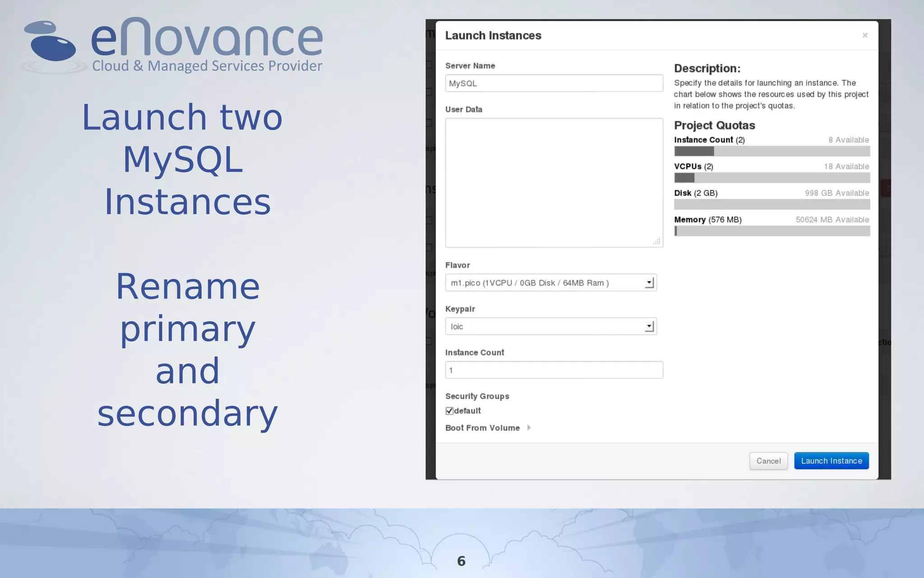Viewport: 924px width, 578px height.
Task: Click the eNovance logo
Action: click(172, 45)
